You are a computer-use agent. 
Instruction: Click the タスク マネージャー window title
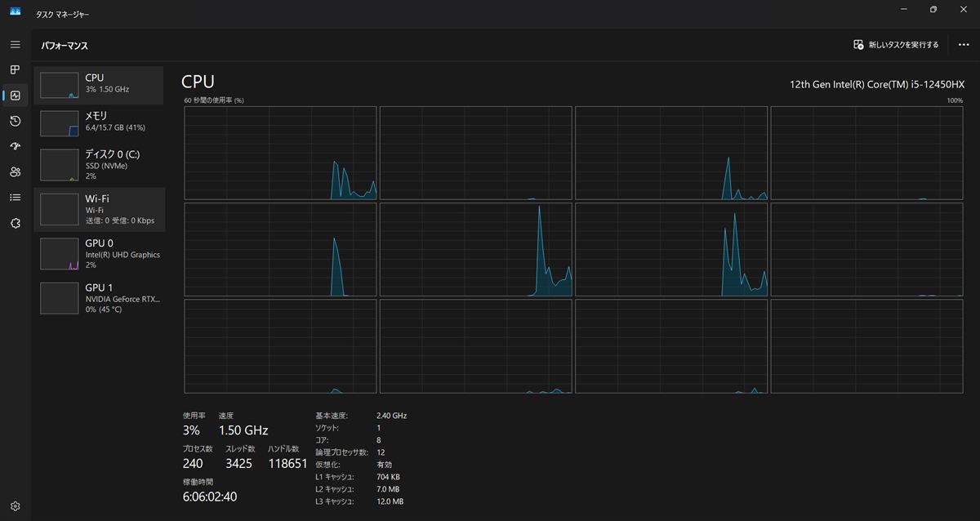coord(62,14)
